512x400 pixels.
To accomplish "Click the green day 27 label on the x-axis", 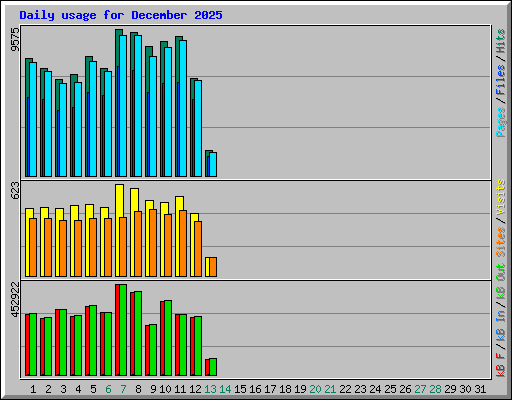I will tap(420, 389).
